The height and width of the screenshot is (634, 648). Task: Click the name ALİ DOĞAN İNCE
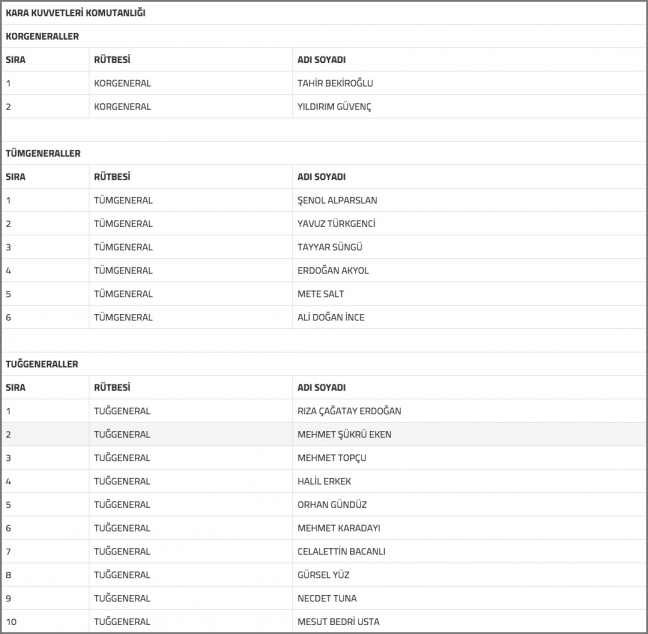click(331, 318)
